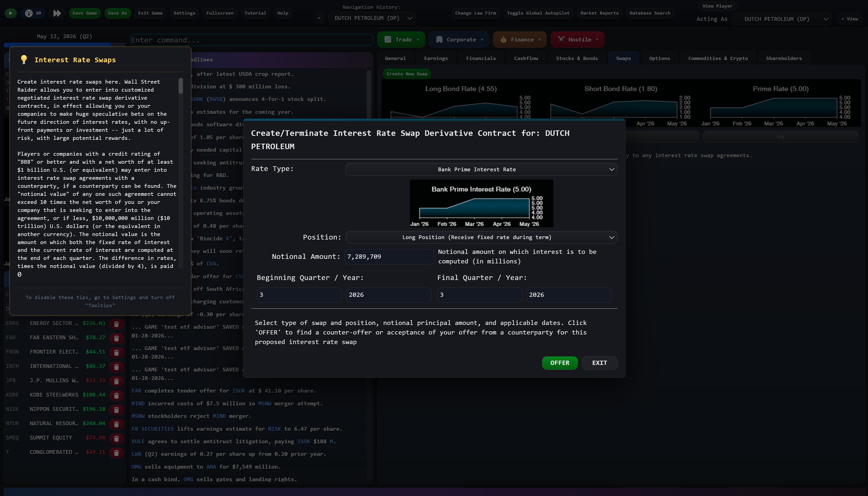
Task: Toggle Fullscreen mode
Action: tap(220, 13)
